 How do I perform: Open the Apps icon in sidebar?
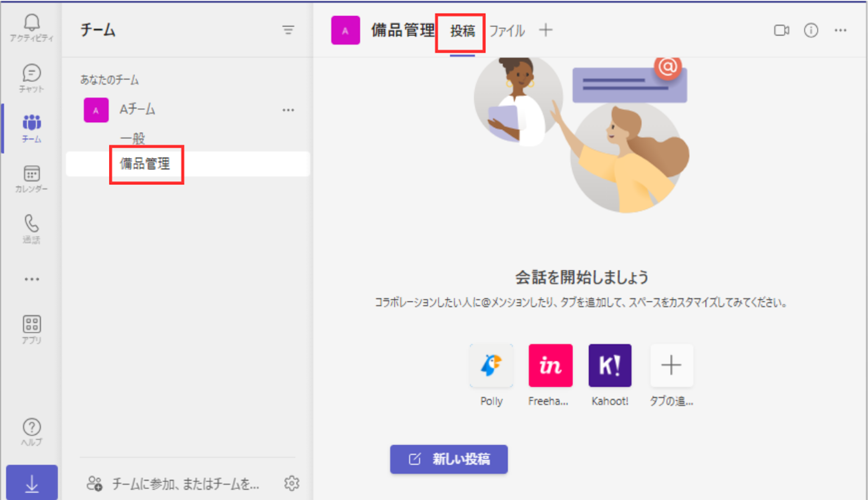(x=32, y=329)
